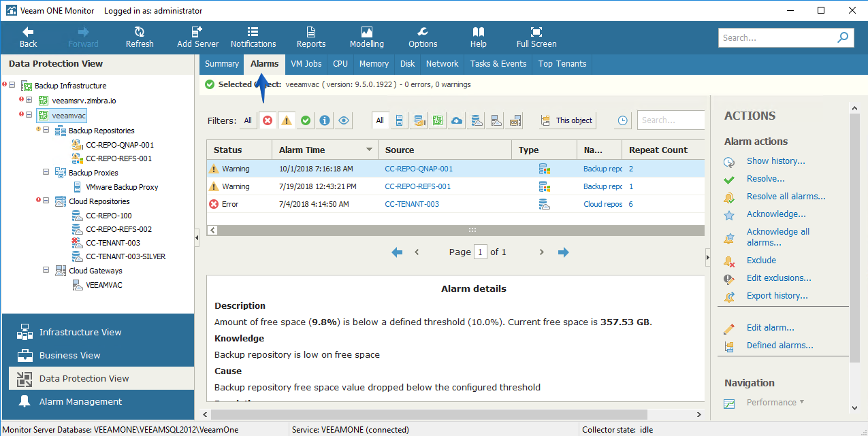
Task: Switch to Full Screen mode
Action: pos(536,37)
